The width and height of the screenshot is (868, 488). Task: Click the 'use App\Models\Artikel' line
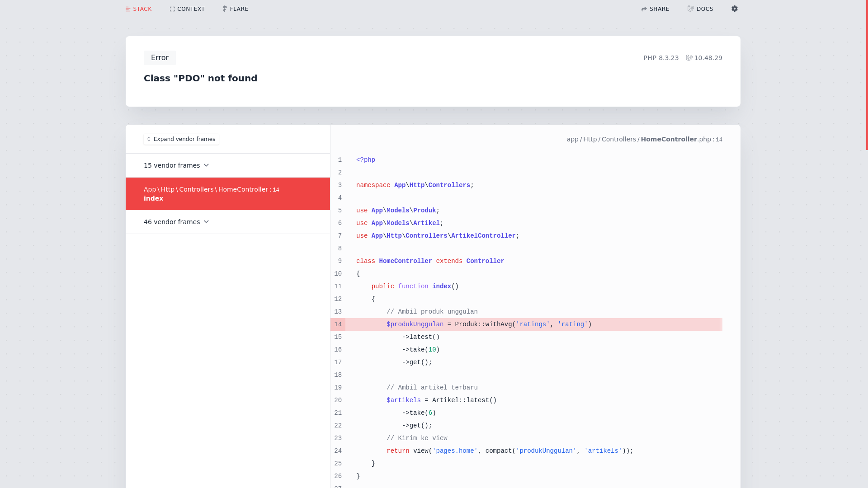coord(400,223)
